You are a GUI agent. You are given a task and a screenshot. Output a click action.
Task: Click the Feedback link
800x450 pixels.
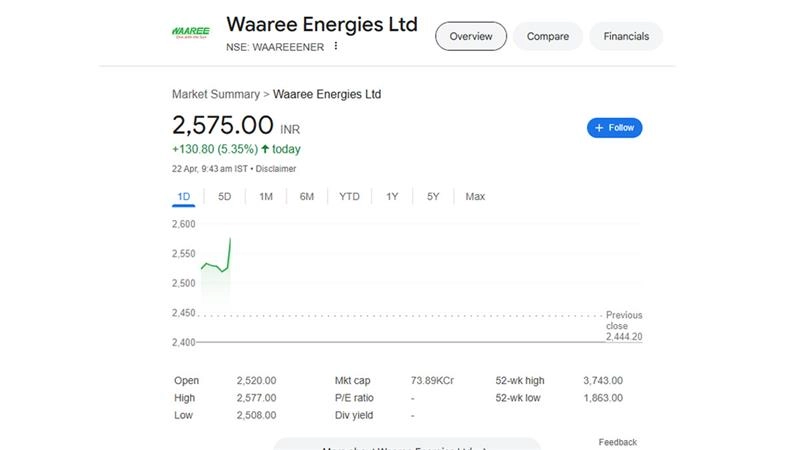[617, 442]
